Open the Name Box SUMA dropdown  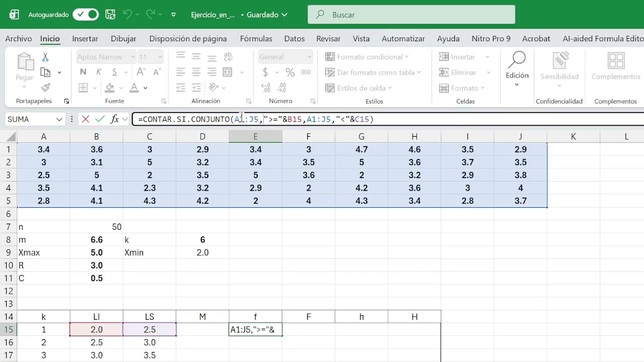[x=59, y=120]
